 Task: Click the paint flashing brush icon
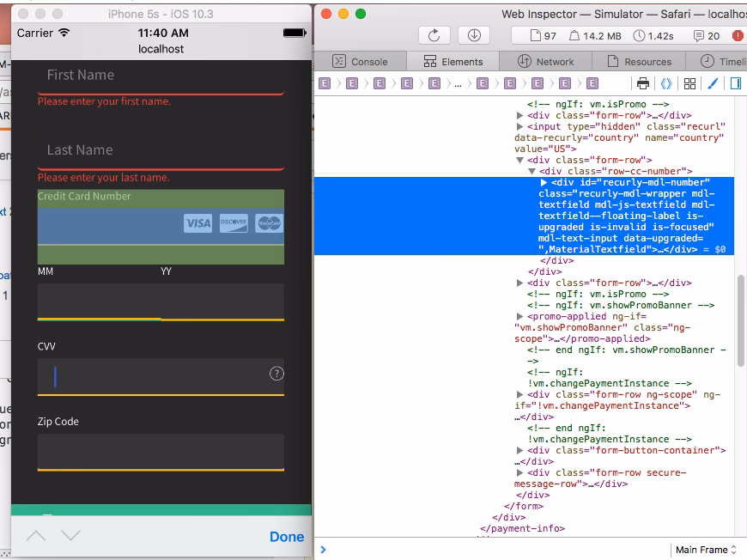tap(712, 83)
